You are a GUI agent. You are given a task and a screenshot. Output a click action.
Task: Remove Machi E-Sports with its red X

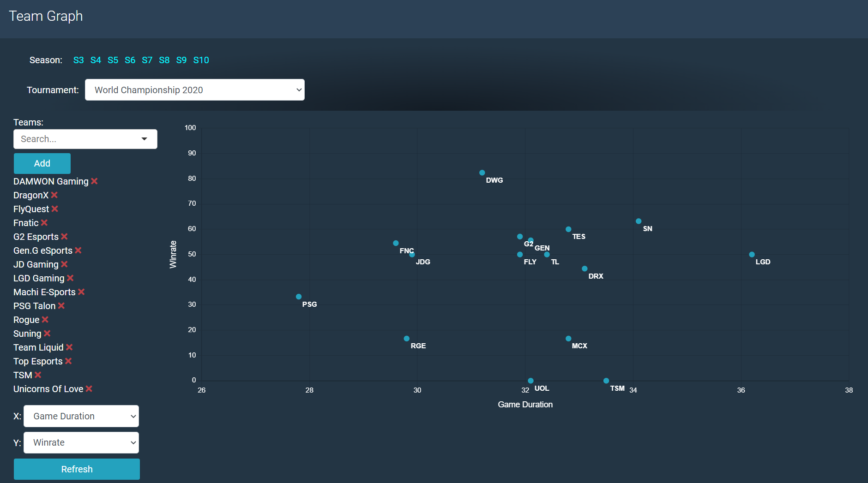click(x=81, y=292)
